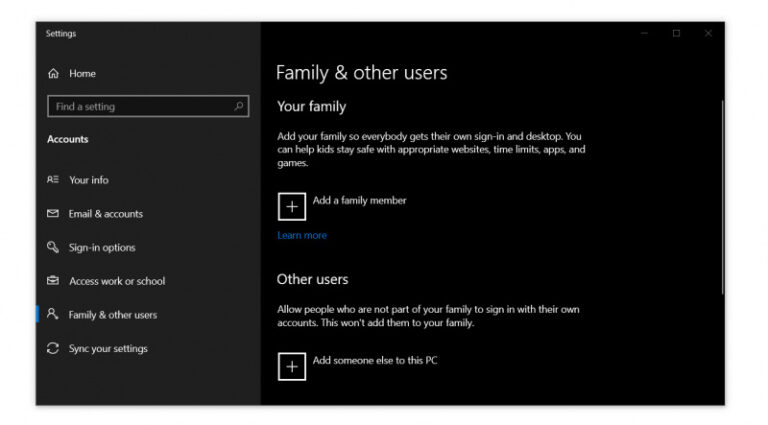Click the Family & other users page title
The height and width of the screenshot is (425, 768).
click(361, 72)
